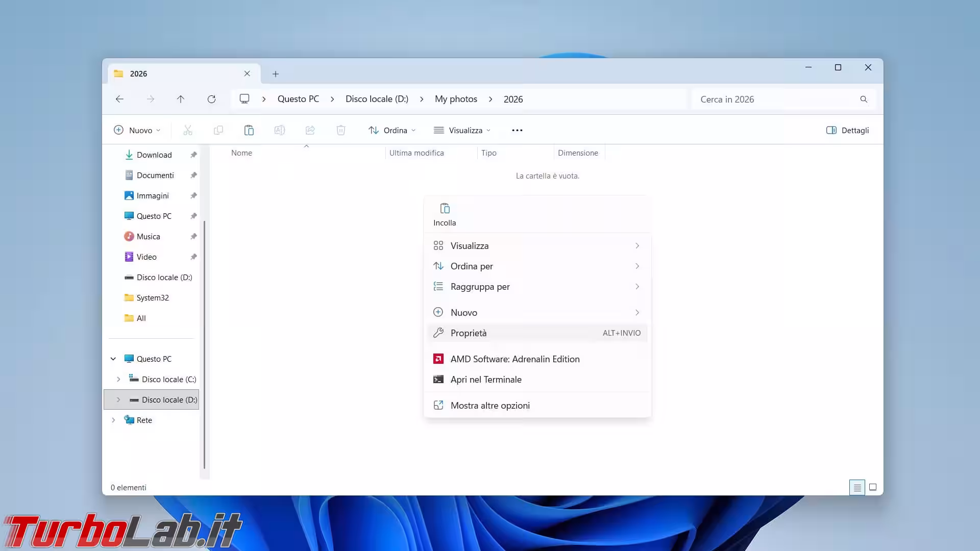Image resolution: width=980 pixels, height=551 pixels.
Task: Click the search magnifier icon
Action: 864,99
